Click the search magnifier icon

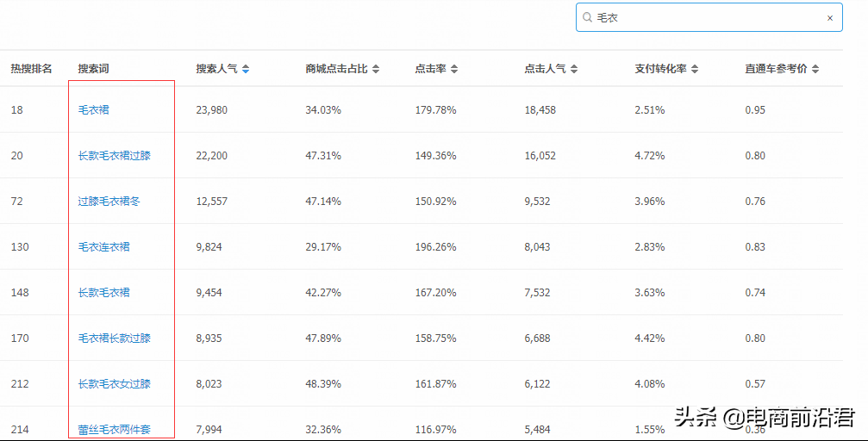pyautogui.click(x=587, y=18)
